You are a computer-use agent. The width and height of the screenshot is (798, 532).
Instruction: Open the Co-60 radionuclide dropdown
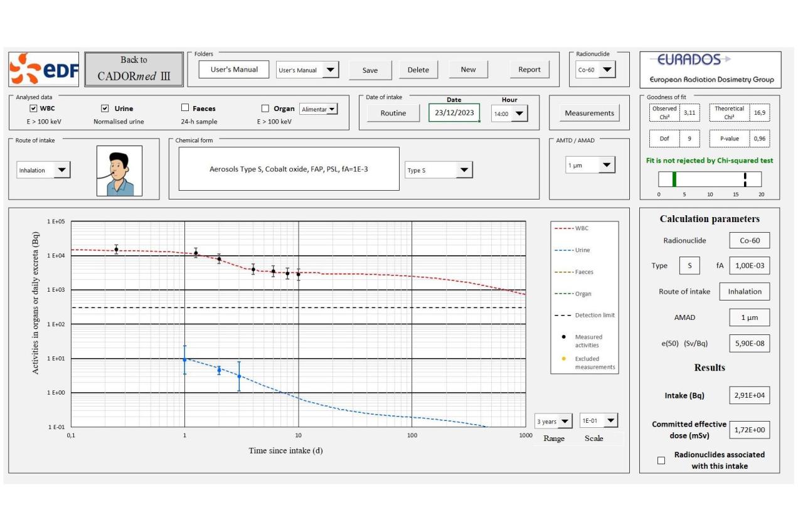click(596, 70)
